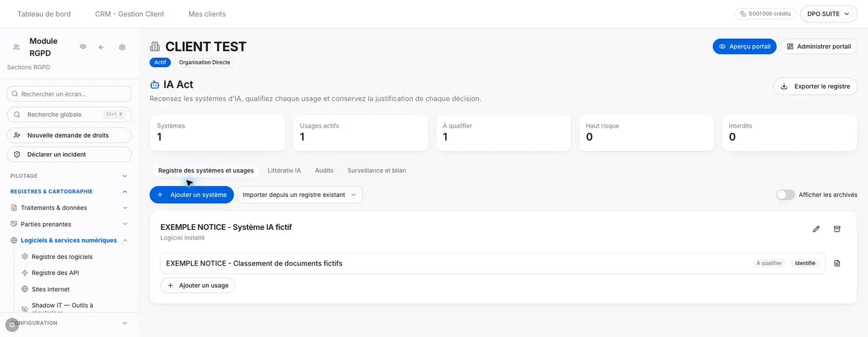Click the people icon beside Module RGPD
Viewport: 868px width, 337px height.
(x=16, y=47)
